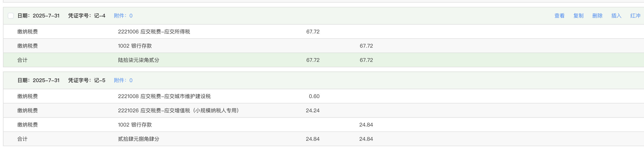
Task: Click the 凭证字号 记-4 header label
Action: click(87, 16)
